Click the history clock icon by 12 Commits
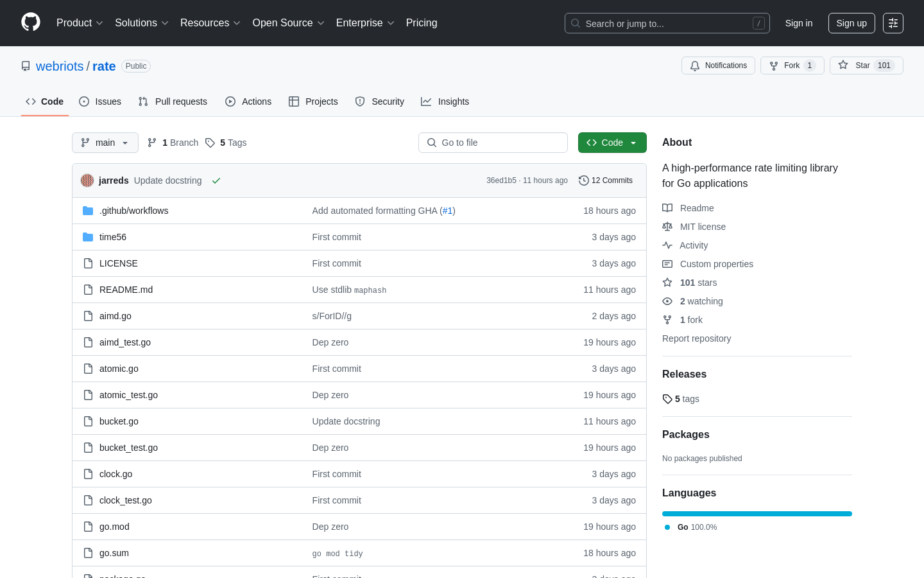 click(x=584, y=180)
